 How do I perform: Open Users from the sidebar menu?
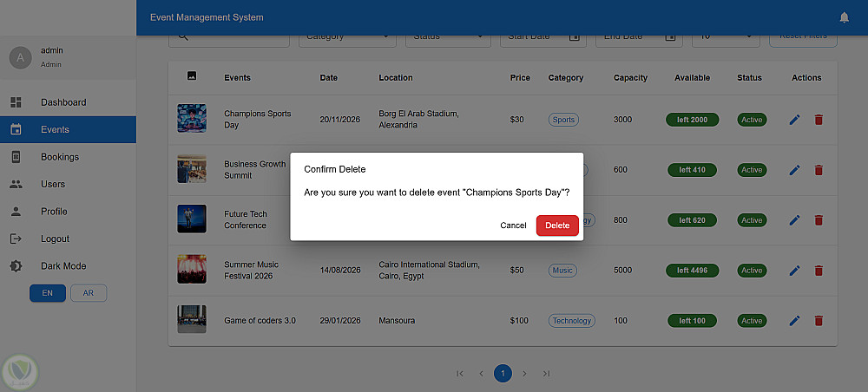(53, 184)
